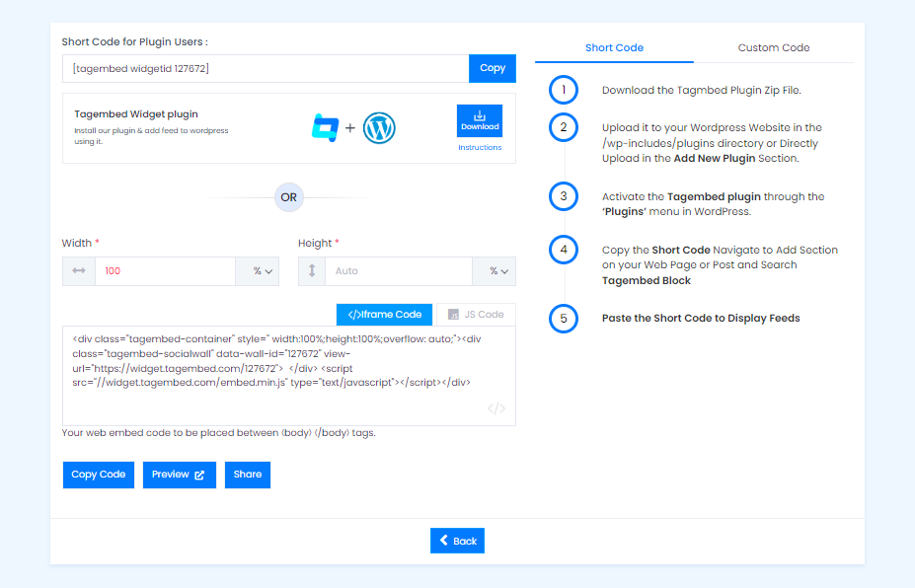
Task: Open the Height unit dropdown
Action: click(x=495, y=271)
